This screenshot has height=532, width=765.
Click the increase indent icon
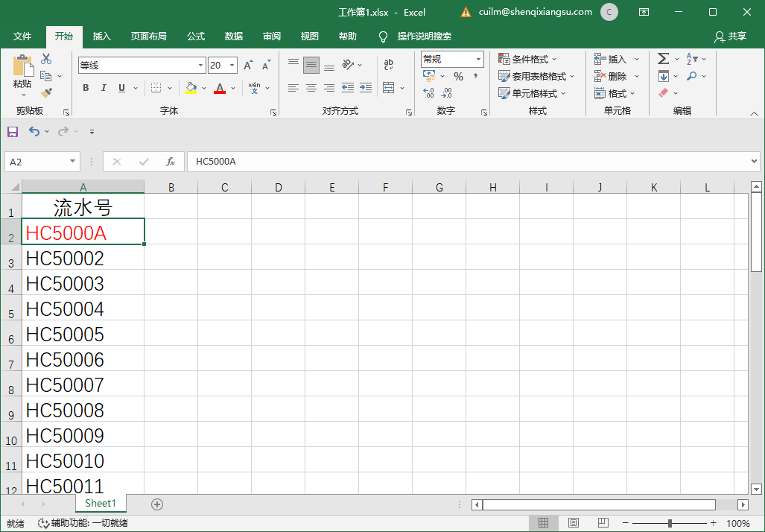(x=366, y=88)
